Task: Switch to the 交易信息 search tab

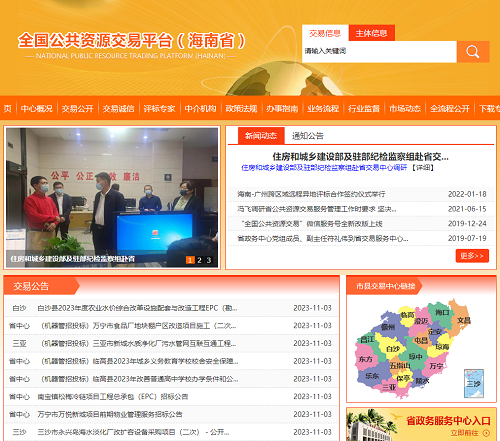Action: [x=325, y=33]
